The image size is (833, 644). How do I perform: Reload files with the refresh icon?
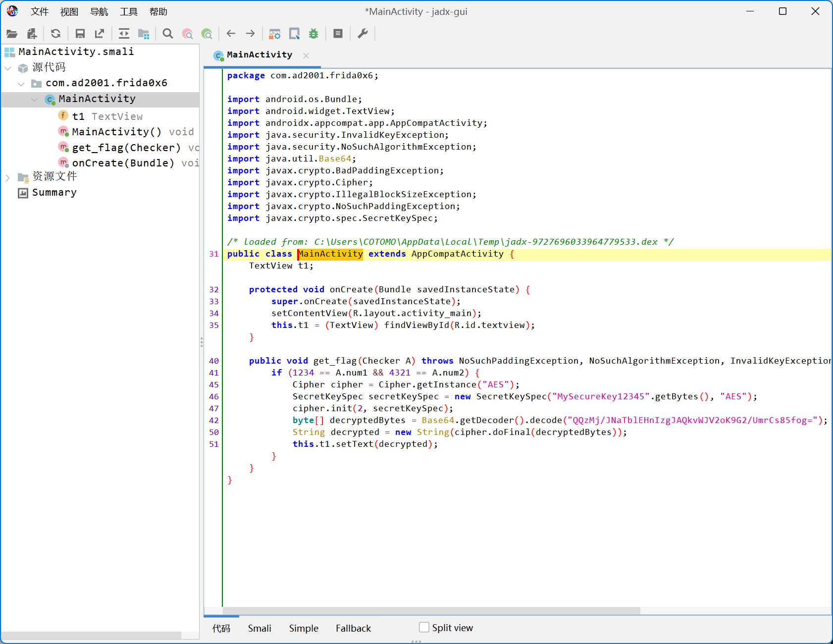click(55, 34)
